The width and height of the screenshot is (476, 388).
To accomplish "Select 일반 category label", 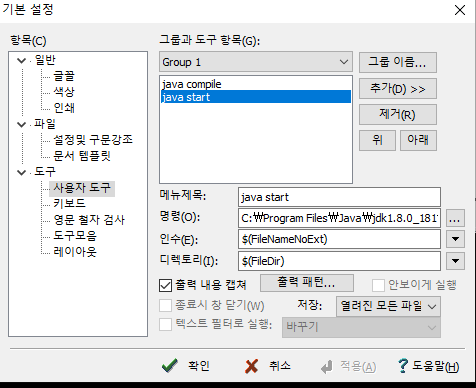I will [45, 60].
